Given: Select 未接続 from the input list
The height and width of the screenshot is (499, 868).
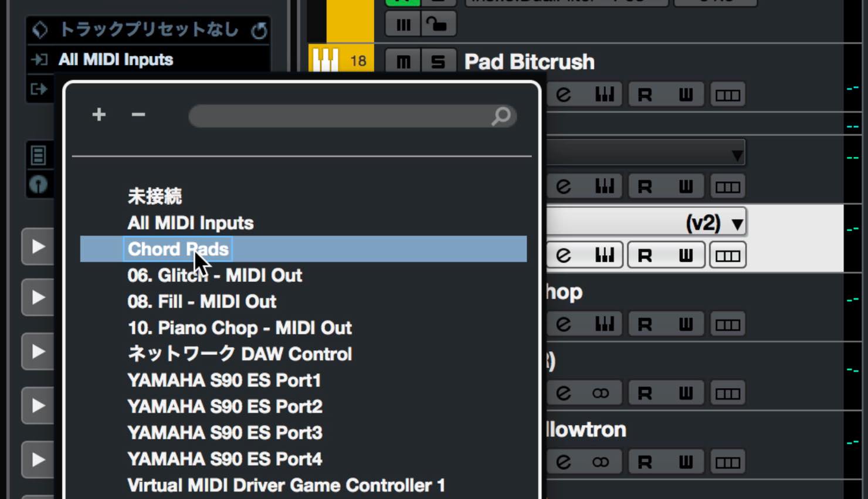Looking at the screenshot, I should pyautogui.click(x=155, y=196).
